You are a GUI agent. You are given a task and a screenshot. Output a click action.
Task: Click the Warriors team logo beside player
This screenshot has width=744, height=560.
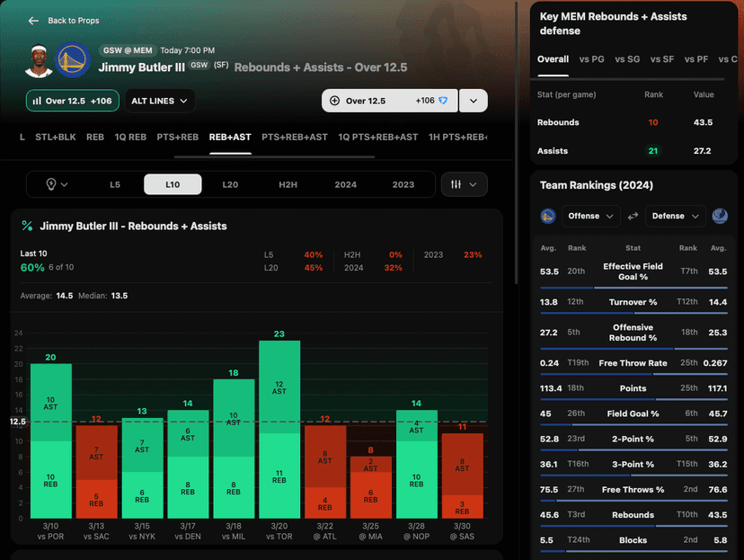73,60
